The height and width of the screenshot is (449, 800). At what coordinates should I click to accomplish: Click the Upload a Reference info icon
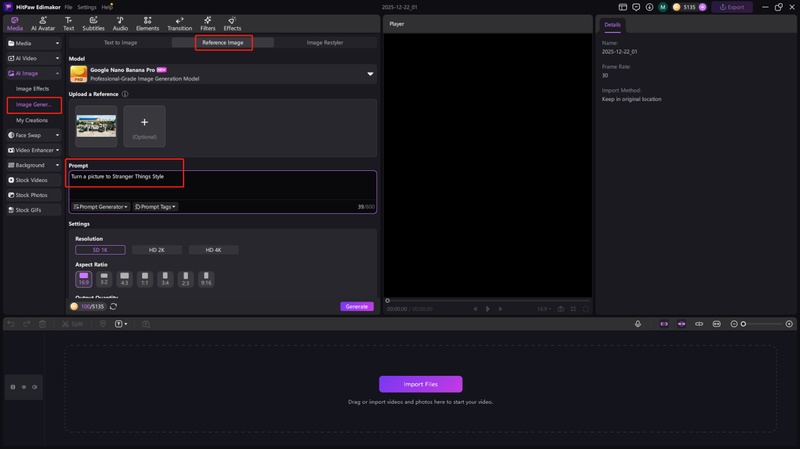pyautogui.click(x=125, y=94)
